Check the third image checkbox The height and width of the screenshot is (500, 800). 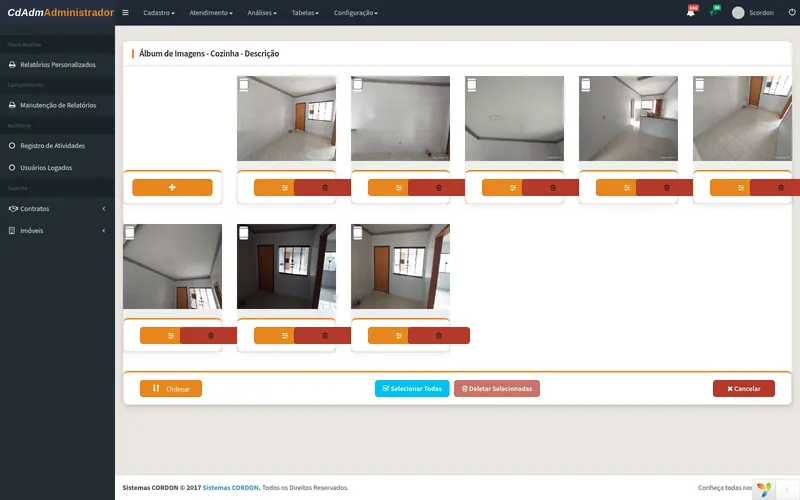[472, 84]
